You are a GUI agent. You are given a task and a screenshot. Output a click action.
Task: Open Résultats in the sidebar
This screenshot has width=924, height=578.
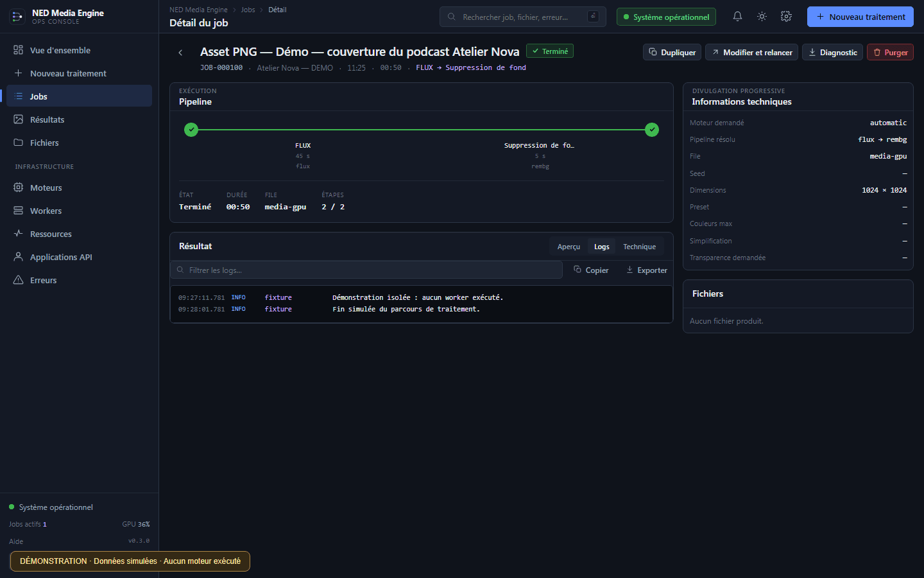tap(79, 119)
